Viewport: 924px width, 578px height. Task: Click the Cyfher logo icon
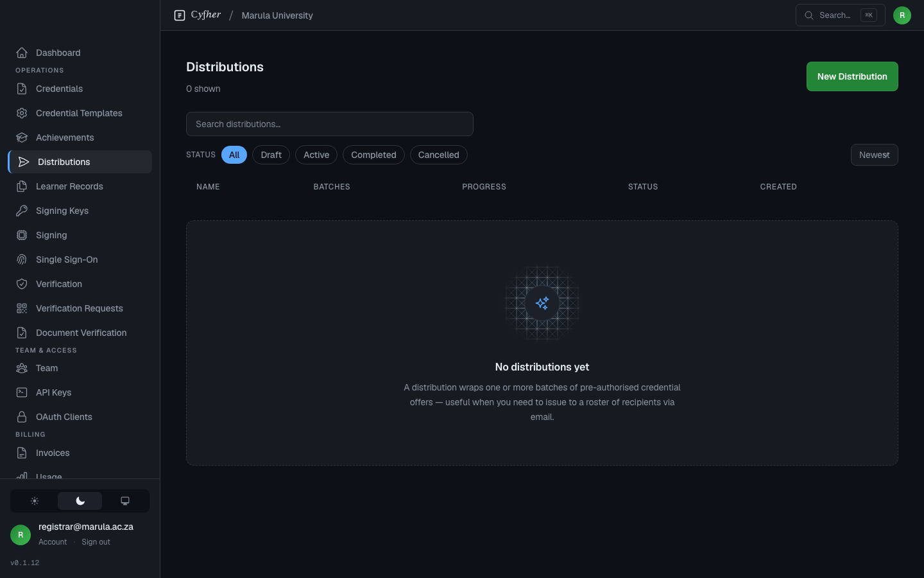click(x=180, y=15)
